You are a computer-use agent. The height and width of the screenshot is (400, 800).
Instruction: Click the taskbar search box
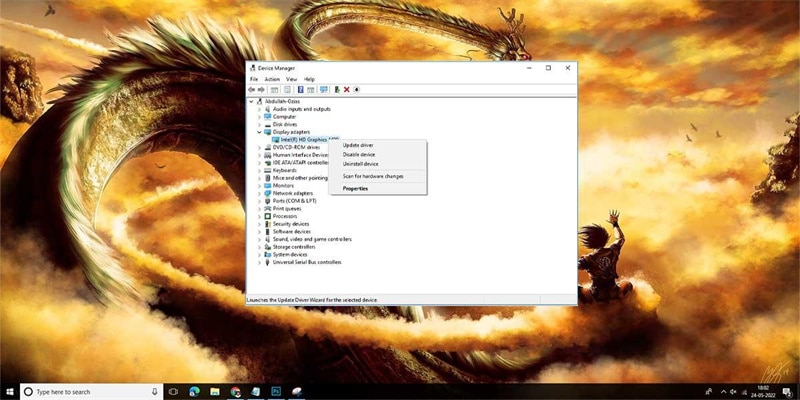[91, 392]
